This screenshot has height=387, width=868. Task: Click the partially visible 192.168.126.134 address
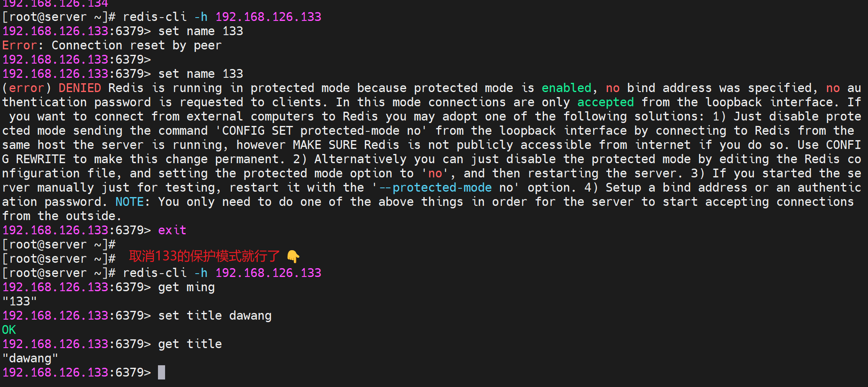click(55, 3)
